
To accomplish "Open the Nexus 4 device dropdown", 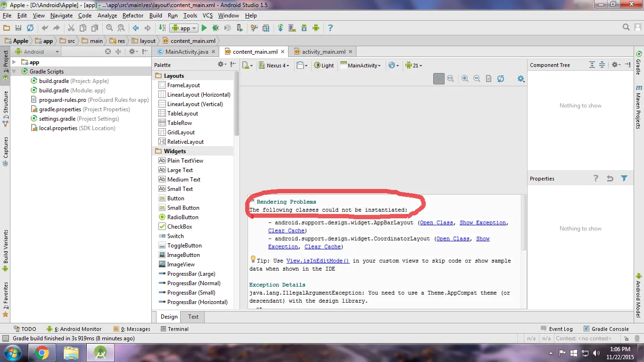I will click(x=274, y=66).
